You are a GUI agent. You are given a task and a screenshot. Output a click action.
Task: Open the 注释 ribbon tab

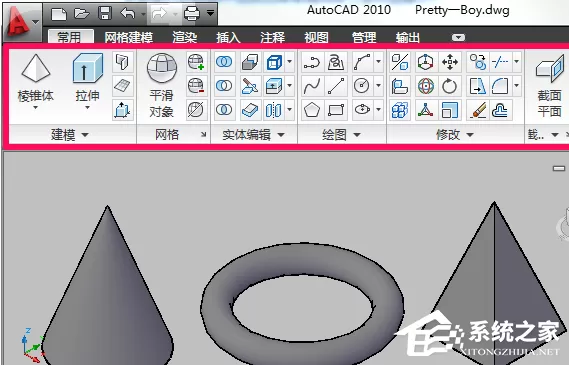(x=273, y=37)
